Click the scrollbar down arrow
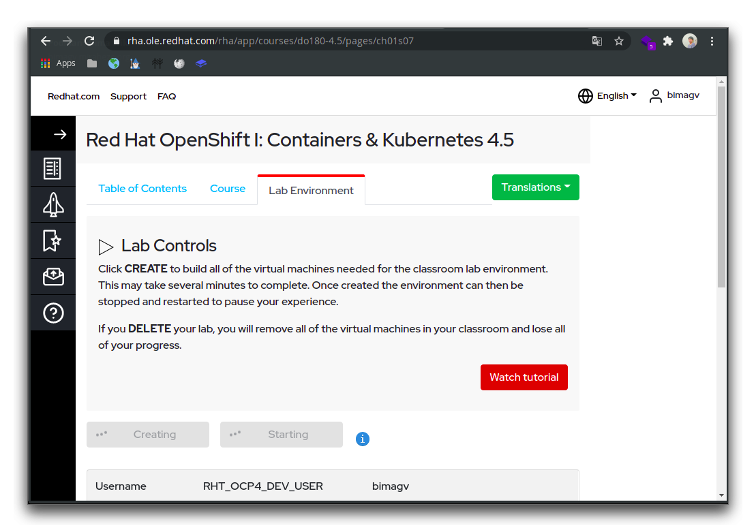756x532 pixels. point(721,495)
